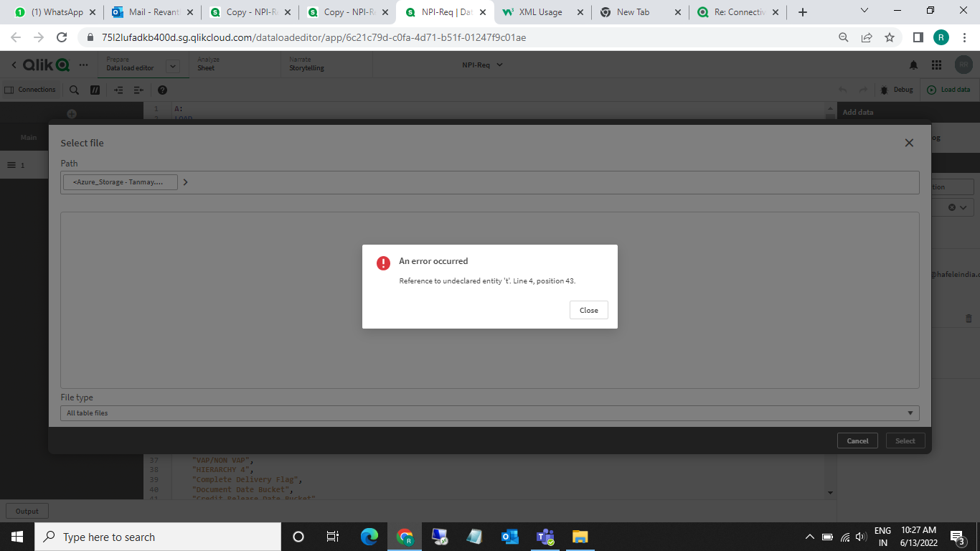This screenshot has height=551, width=980.
Task: Open Data load editor dropdown
Action: 172,66
